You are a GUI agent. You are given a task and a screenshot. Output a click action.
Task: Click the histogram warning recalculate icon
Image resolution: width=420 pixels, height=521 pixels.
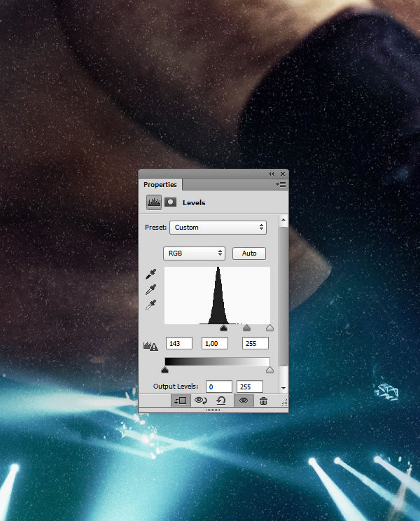[x=150, y=346]
